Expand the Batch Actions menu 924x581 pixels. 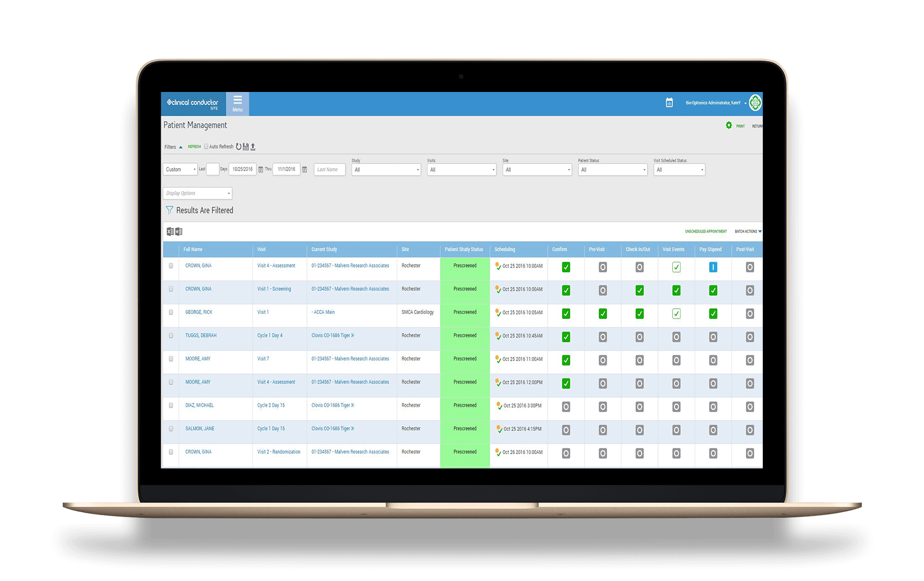coord(747,231)
